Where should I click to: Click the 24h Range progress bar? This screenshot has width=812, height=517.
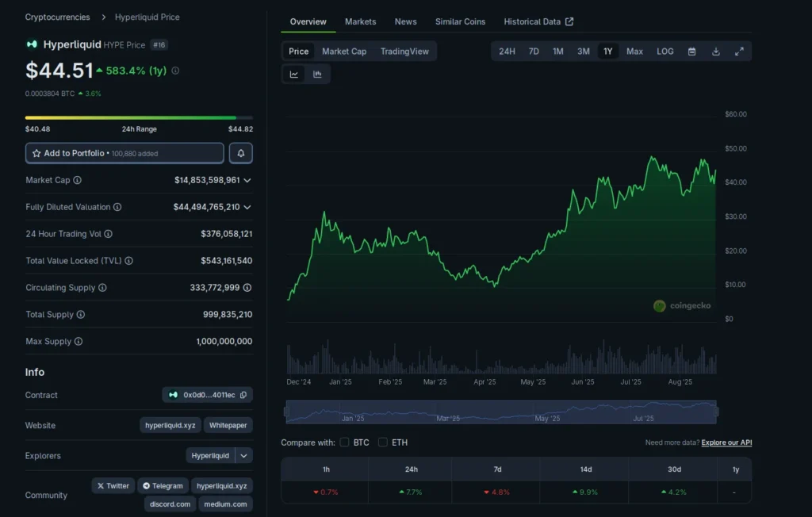(x=139, y=117)
